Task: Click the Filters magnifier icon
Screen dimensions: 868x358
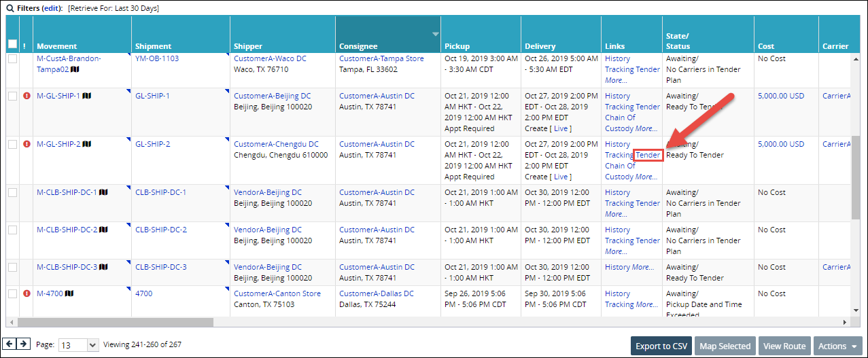Action: point(10,8)
